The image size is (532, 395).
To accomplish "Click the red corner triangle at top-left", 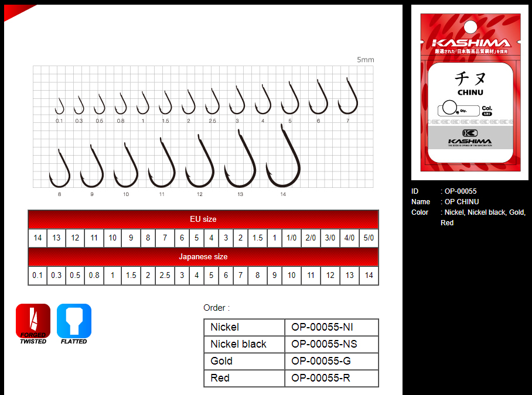I will 15,11.
